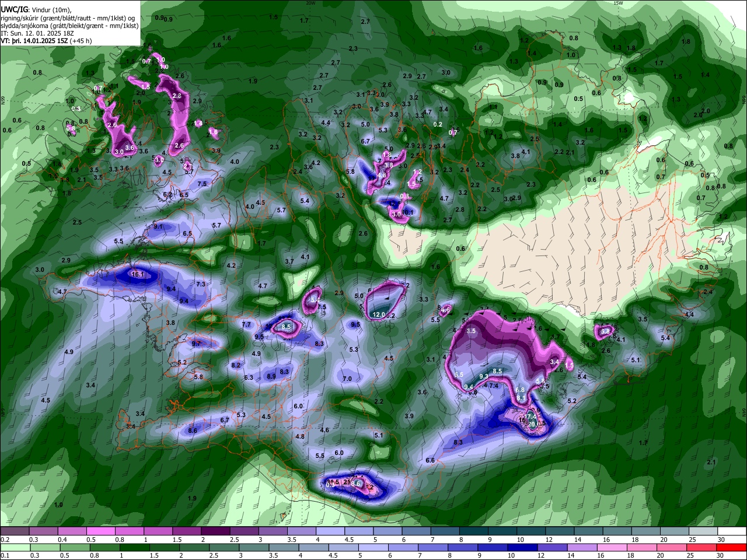Select the blue 8 swatch in lower legend row
This screenshot has width=747, height=560.
[x=462, y=547]
